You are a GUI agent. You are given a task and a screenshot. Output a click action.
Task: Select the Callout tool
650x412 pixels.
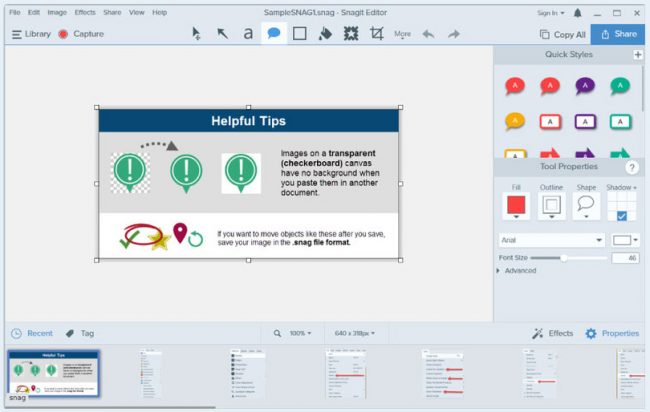(x=274, y=33)
